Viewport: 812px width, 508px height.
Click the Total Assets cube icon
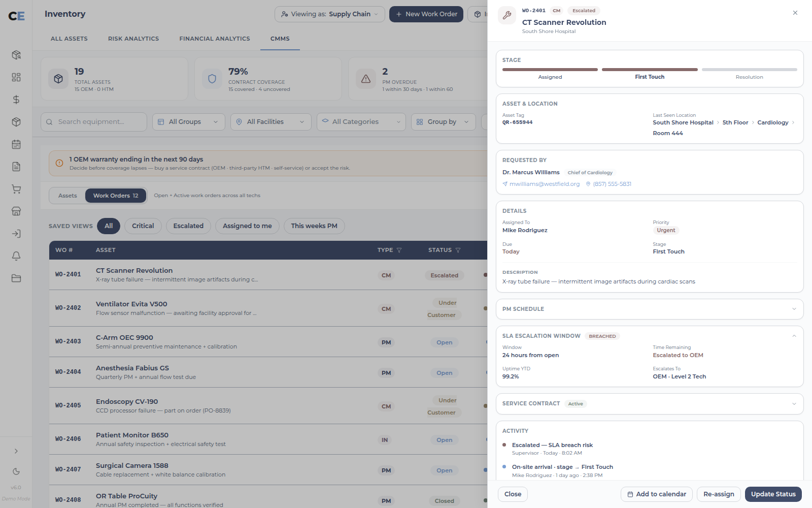click(x=58, y=79)
